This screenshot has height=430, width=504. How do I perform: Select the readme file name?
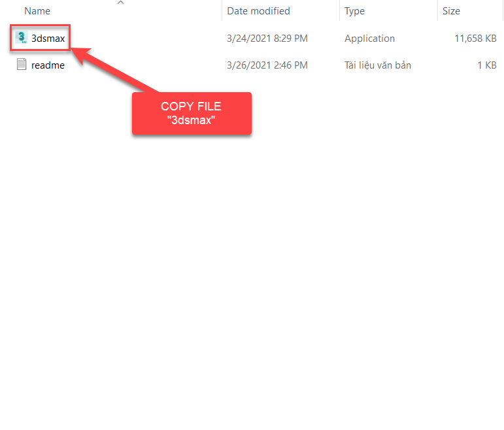point(48,65)
